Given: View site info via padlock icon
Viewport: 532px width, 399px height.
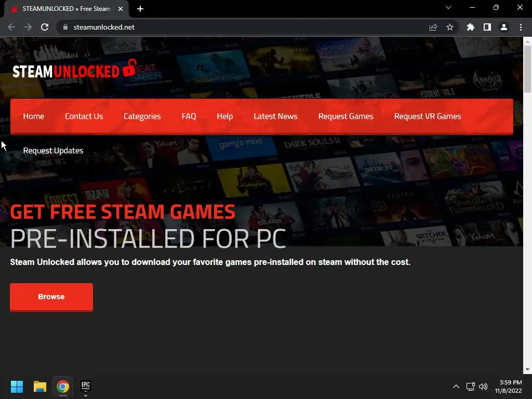Looking at the screenshot, I should (65, 27).
